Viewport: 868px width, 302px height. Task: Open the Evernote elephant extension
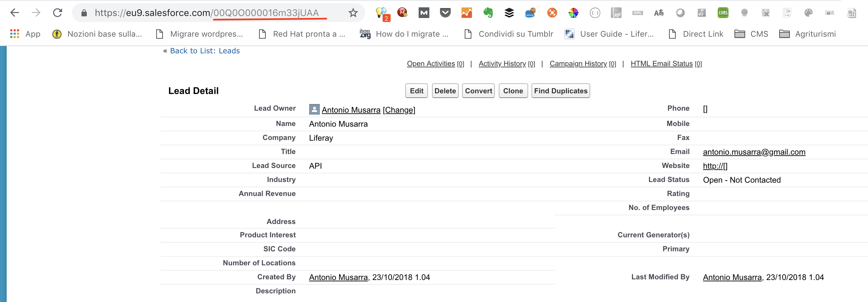click(x=488, y=13)
